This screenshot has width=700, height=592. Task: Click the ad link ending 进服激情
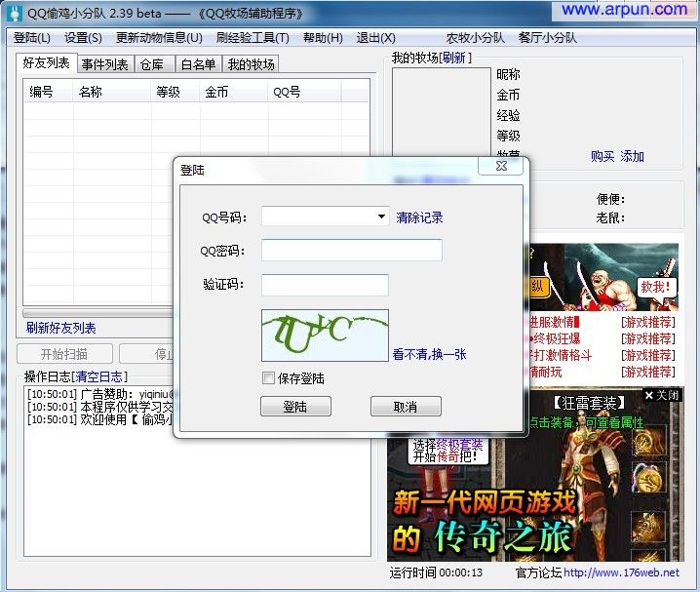tap(555, 322)
